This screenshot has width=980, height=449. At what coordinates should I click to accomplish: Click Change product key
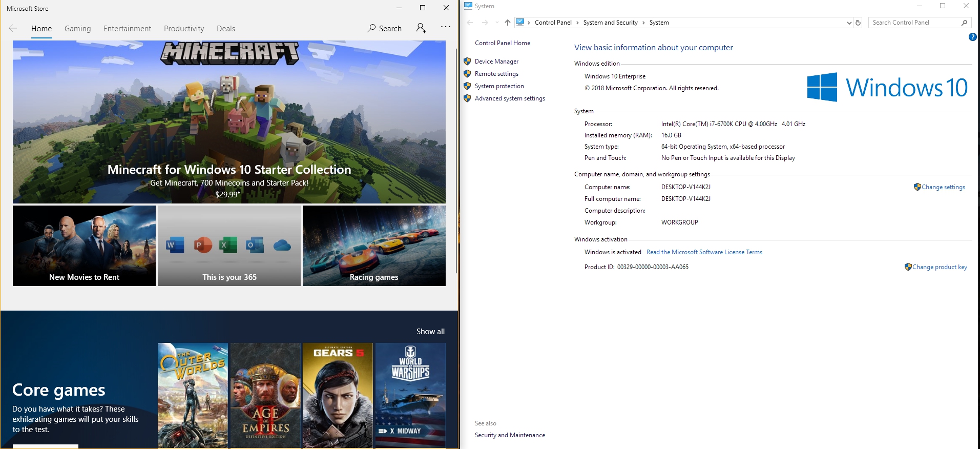coord(940,267)
